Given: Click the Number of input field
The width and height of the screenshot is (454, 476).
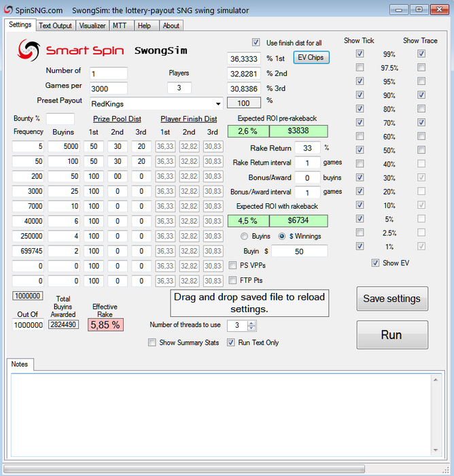Looking at the screenshot, I should coord(109,73).
